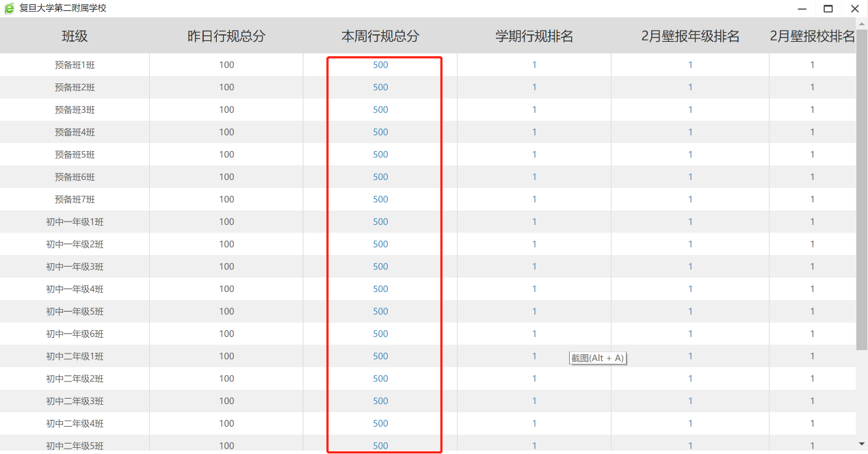Select the 初中一年级6班 class name cell
Viewport: 868px width, 454px height.
(x=75, y=334)
